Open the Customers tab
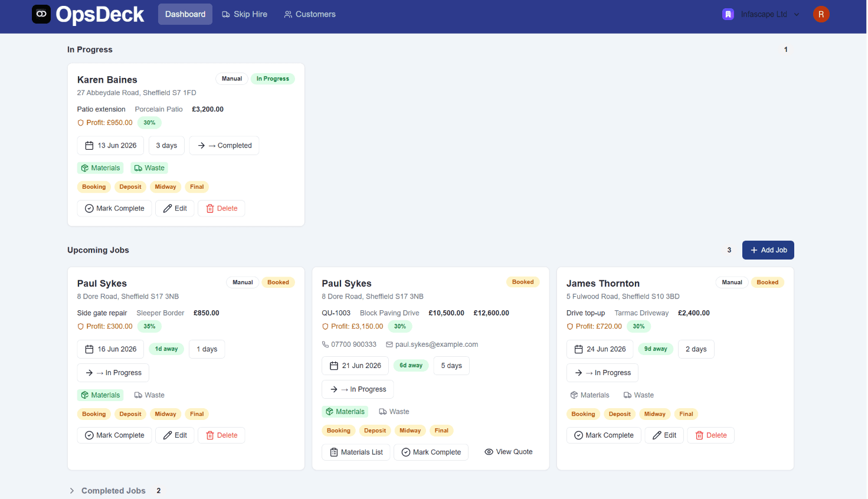 pos(310,14)
